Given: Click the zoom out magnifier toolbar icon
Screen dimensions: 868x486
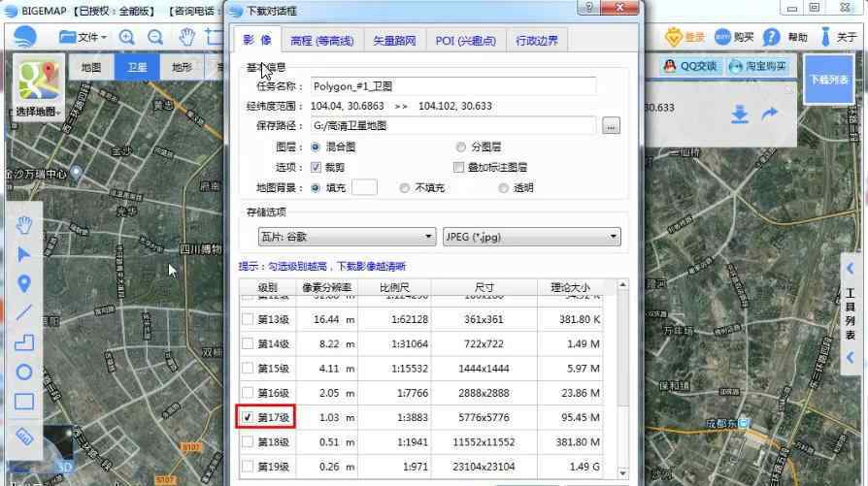Looking at the screenshot, I should point(155,38).
